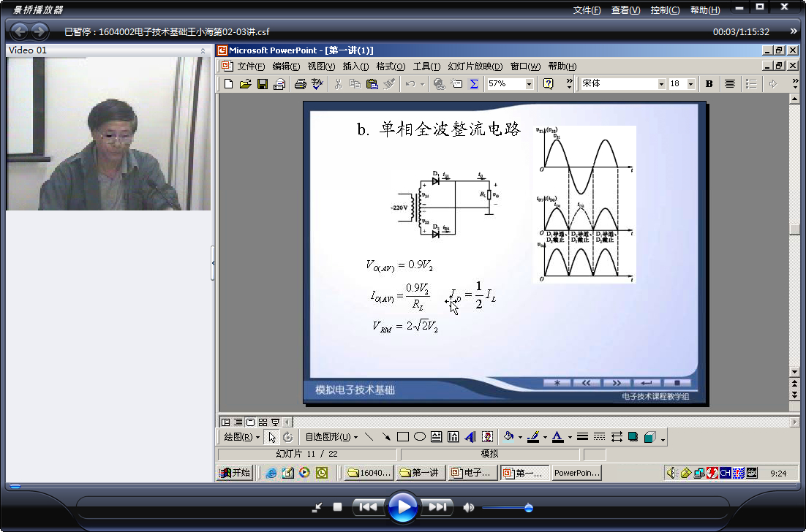Click PowerPoint Open folder icon
806x532 pixels.
coord(246,84)
